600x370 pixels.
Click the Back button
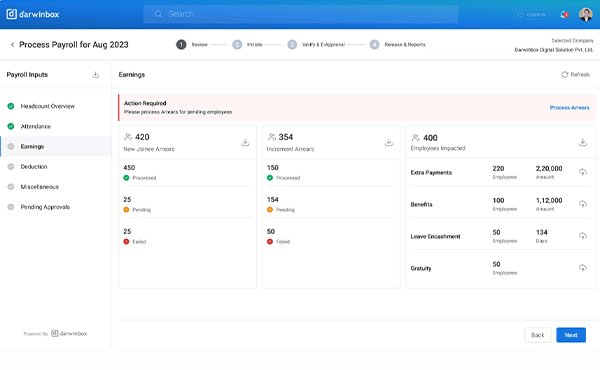click(538, 335)
